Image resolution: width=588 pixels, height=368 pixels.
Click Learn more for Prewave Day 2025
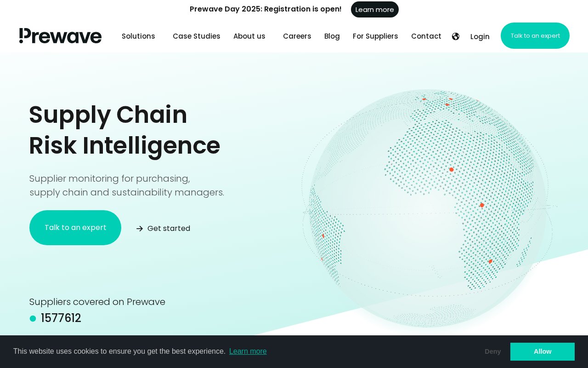point(375,10)
